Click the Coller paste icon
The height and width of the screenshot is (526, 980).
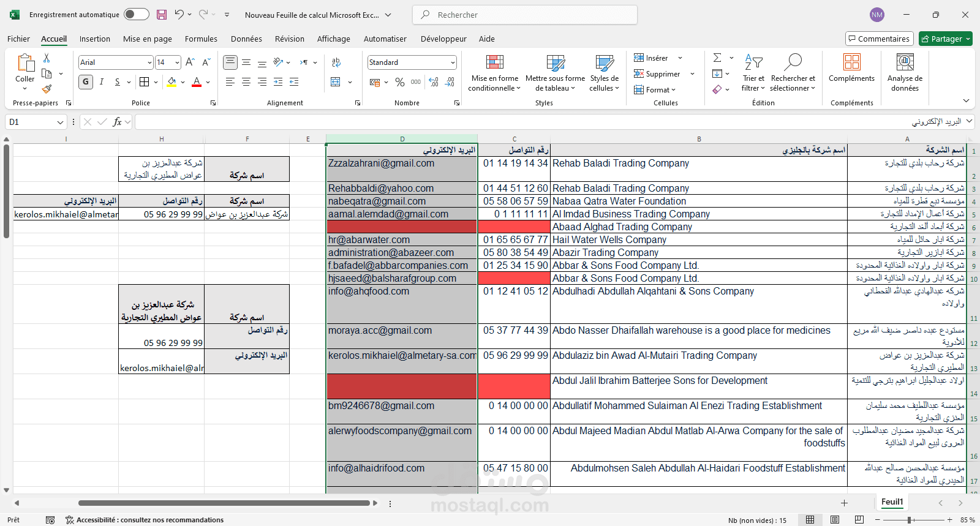click(25, 62)
